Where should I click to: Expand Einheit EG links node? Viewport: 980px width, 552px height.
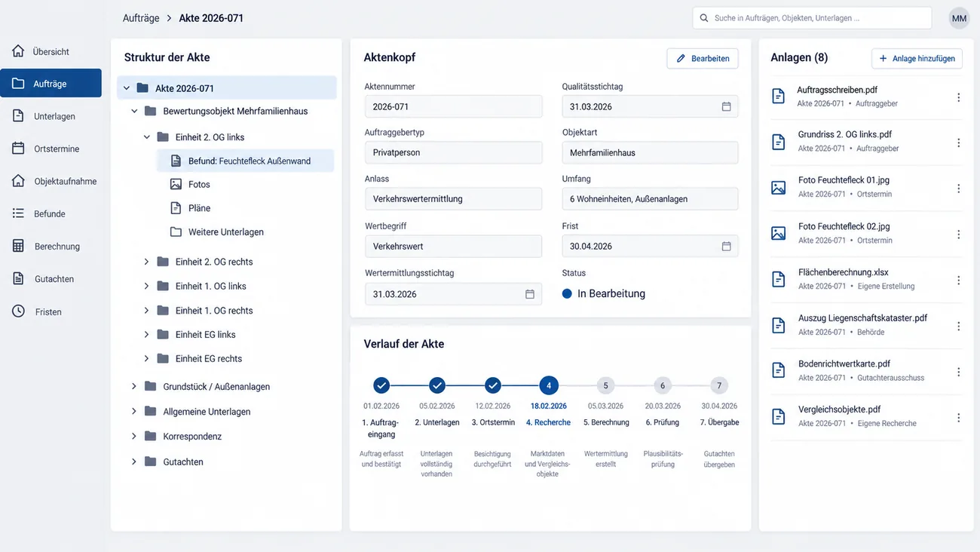coord(147,334)
